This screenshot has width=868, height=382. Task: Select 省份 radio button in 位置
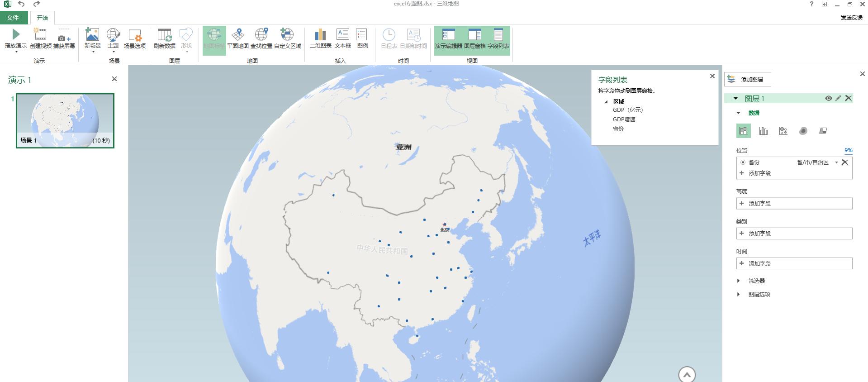click(743, 162)
